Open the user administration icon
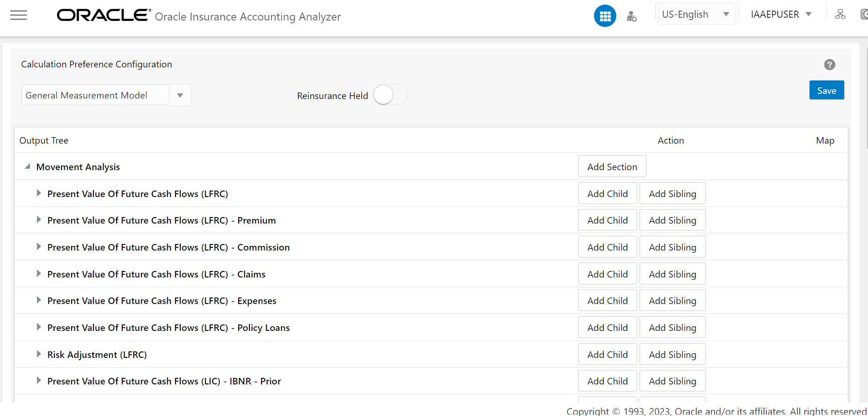The image size is (868, 416). click(632, 17)
